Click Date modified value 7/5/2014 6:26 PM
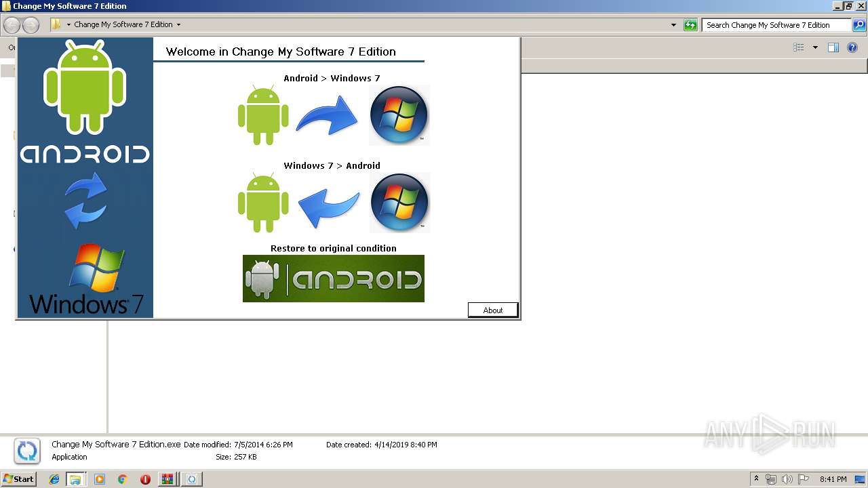868x488 pixels. [x=263, y=445]
